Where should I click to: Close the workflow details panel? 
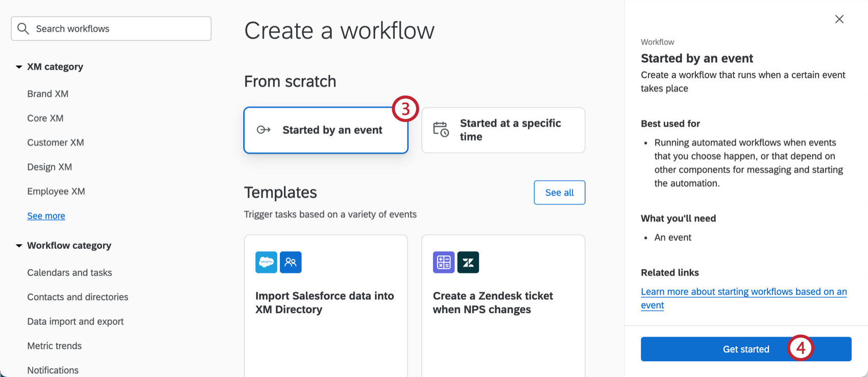(839, 19)
